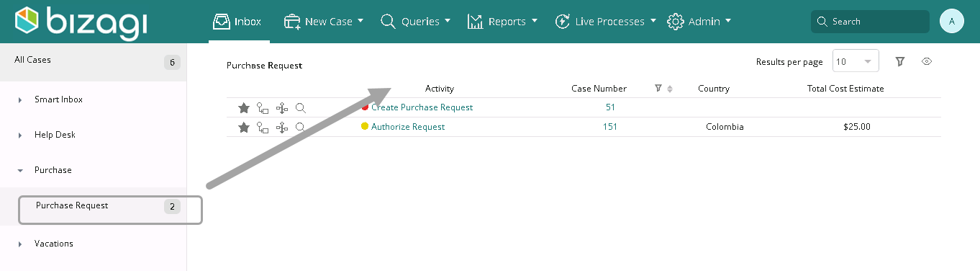
Task: Select Vacations in sidebar
Action: click(54, 244)
